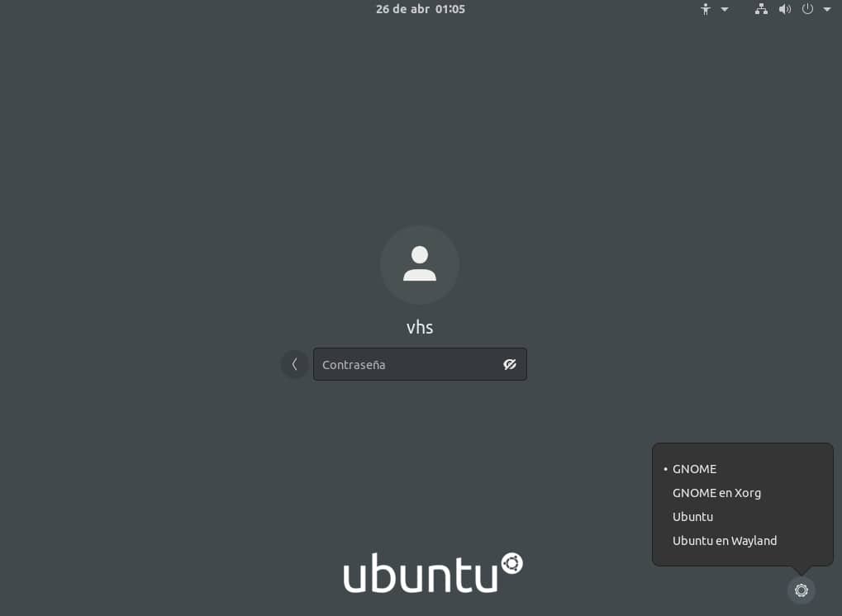Click inside the Contraseña field

(405, 364)
